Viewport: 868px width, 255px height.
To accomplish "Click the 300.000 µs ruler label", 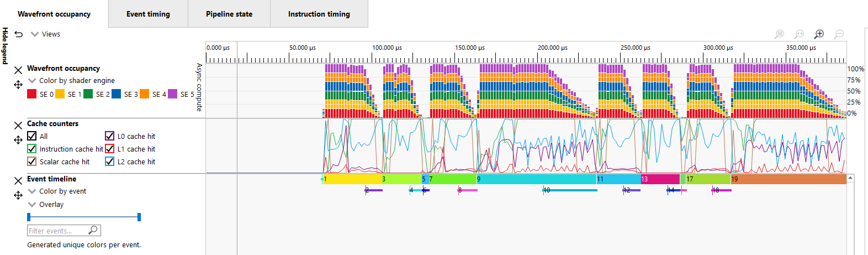I will tap(718, 48).
